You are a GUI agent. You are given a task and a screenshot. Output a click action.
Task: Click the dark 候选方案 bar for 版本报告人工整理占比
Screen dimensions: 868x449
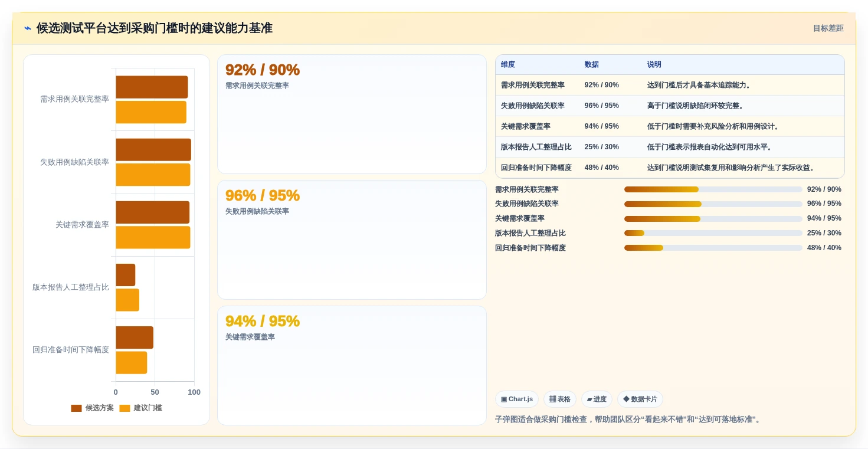(x=126, y=275)
